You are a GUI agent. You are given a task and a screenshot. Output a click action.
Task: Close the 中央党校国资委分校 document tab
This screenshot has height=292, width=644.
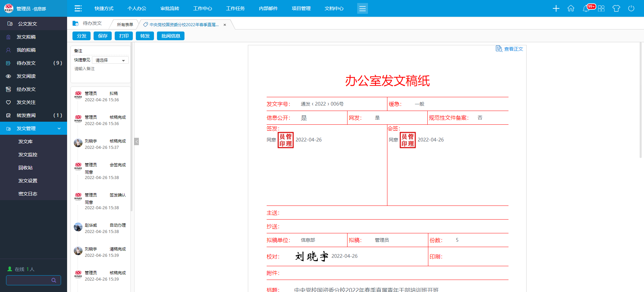click(x=225, y=25)
